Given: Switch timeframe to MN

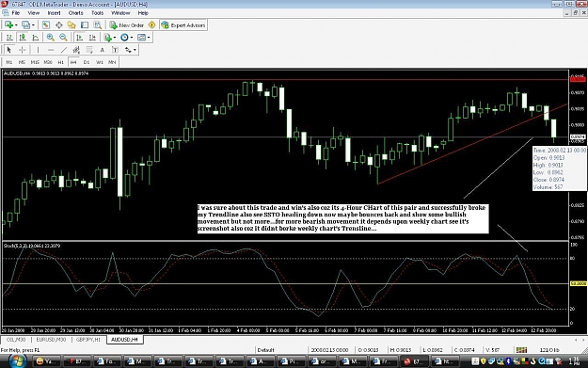Looking at the screenshot, I should click(112, 62).
